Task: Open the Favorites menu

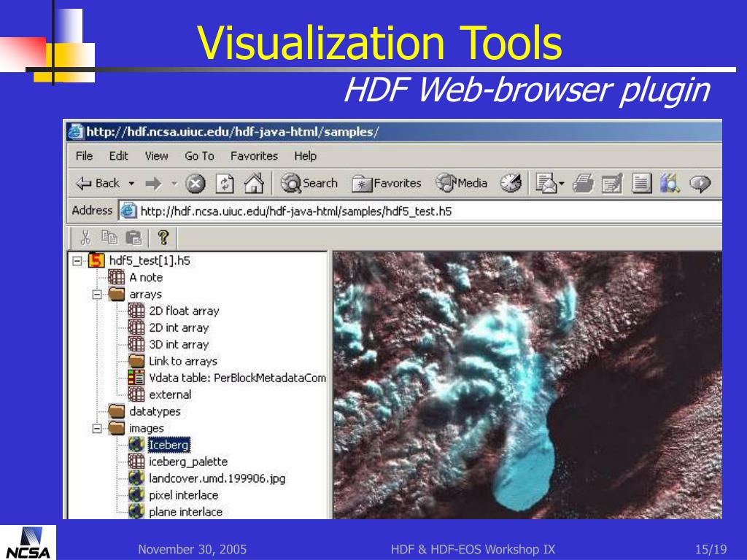Action: (x=254, y=156)
